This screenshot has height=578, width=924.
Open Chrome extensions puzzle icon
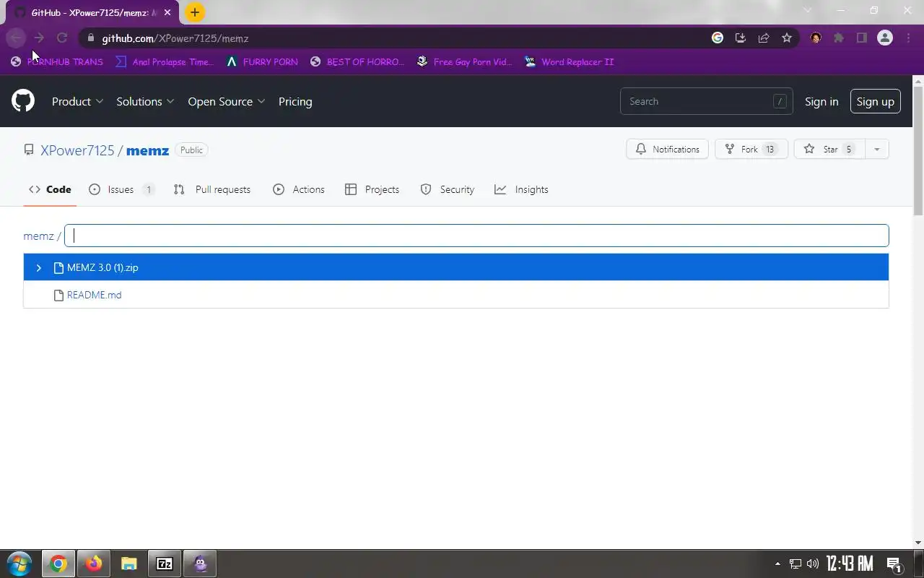pyautogui.click(x=839, y=38)
